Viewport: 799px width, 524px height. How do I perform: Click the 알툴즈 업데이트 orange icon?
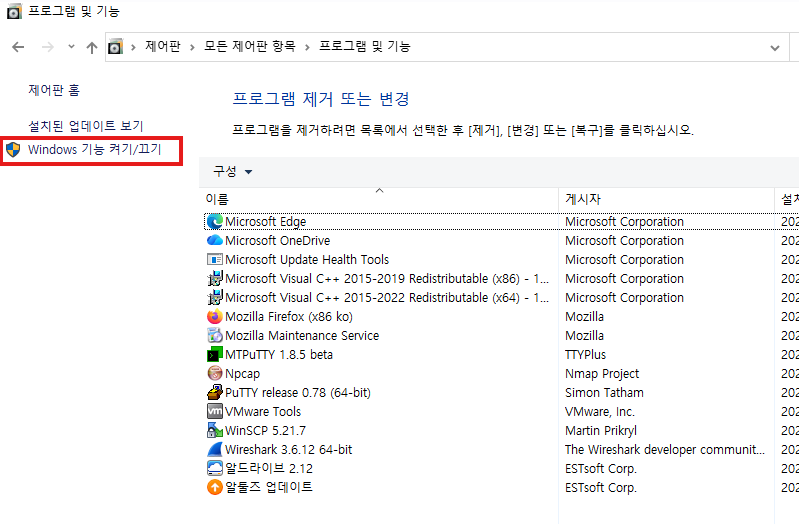(215, 487)
